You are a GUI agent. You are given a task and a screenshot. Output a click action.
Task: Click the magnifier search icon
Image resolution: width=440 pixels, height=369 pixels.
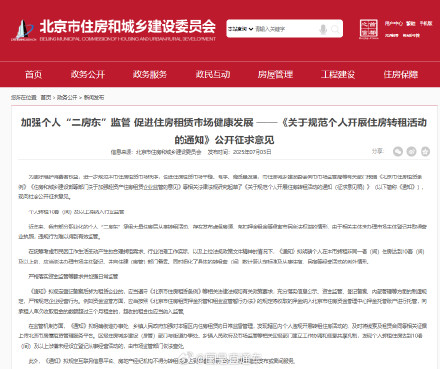click(x=335, y=29)
